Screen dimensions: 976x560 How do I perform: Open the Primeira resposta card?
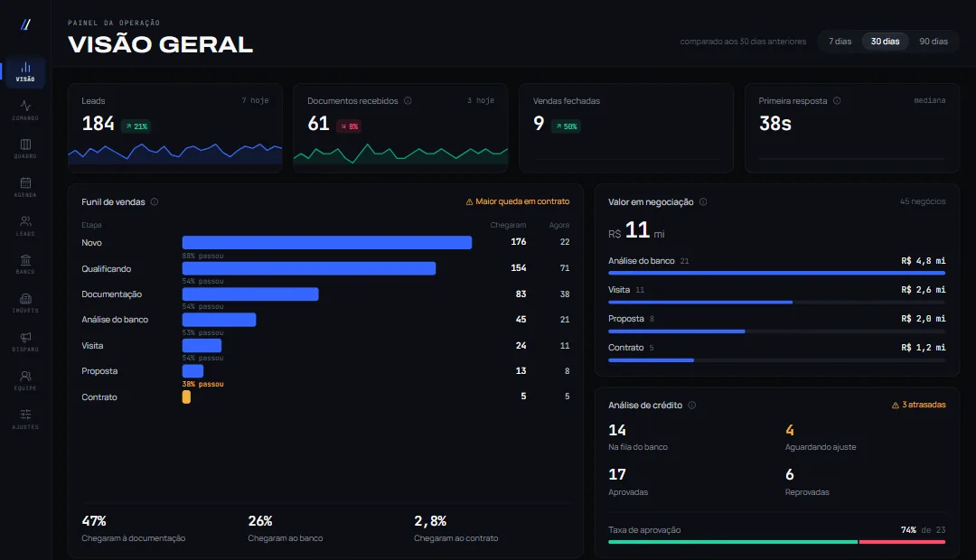click(x=852, y=128)
